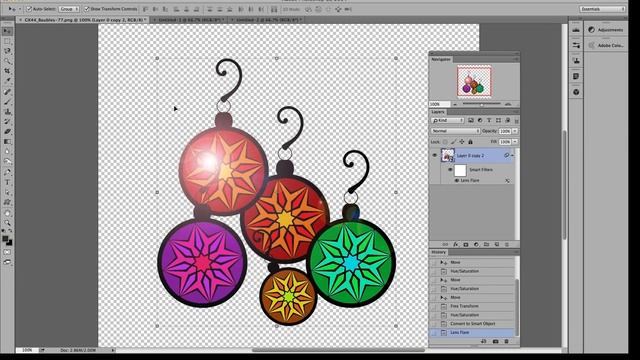This screenshot has height=360, width=640.
Task: Open the Layers panel flyout menu
Action: 516,112
